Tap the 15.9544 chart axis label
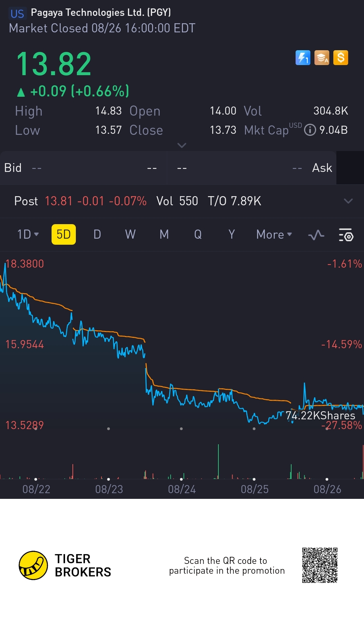 point(25,344)
